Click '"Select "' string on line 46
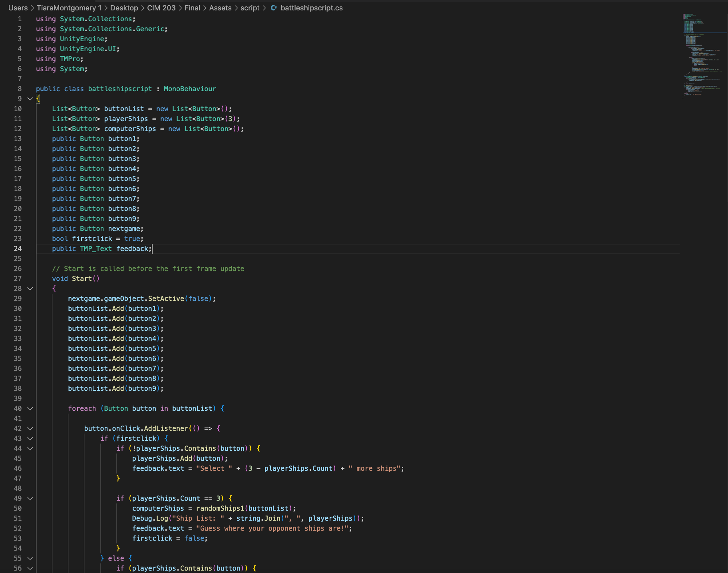This screenshot has width=728, height=573. click(214, 468)
